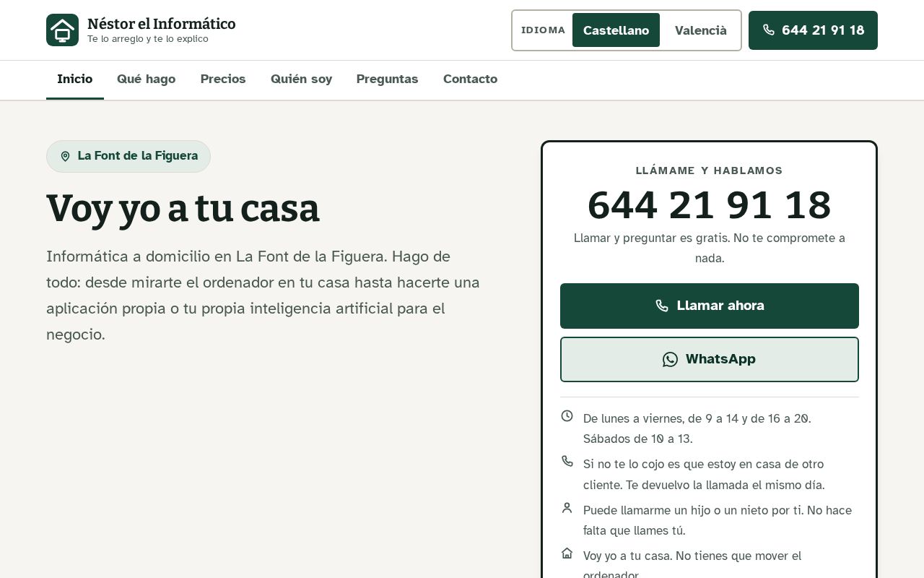The image size is (924, 578).
Task: Click the 'Informática a domicilio' intro paragraph
Action: (263, 296)
